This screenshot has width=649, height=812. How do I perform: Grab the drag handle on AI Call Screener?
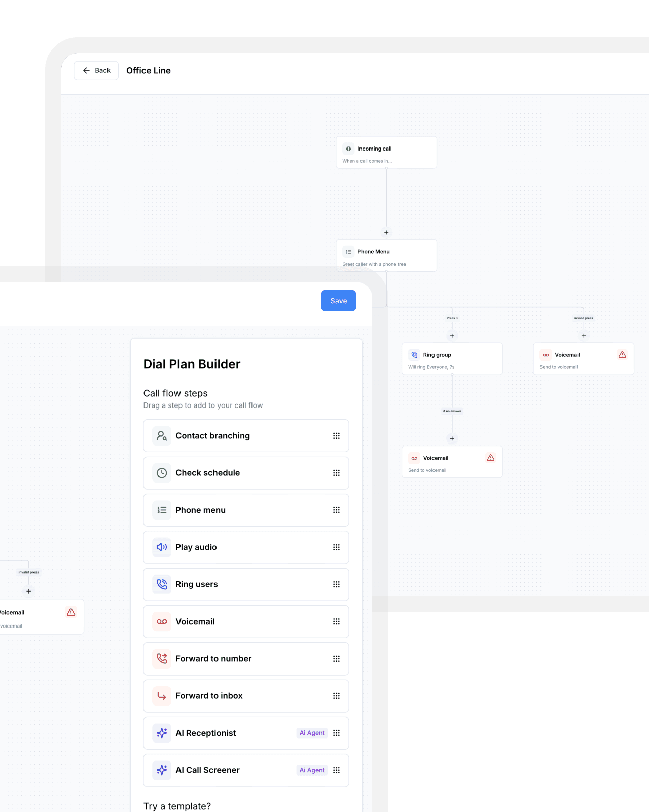336,770
